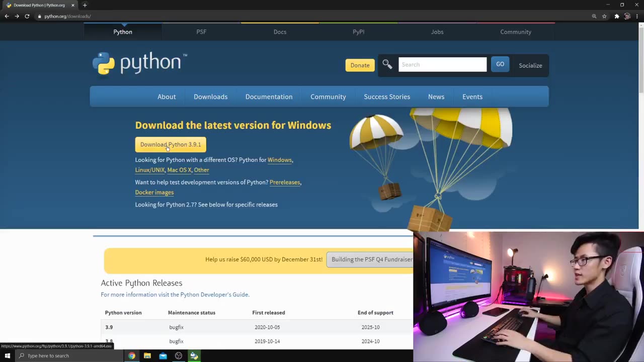644x362 pixels.
Task: Open the About menu
Action: coord(167,97)
